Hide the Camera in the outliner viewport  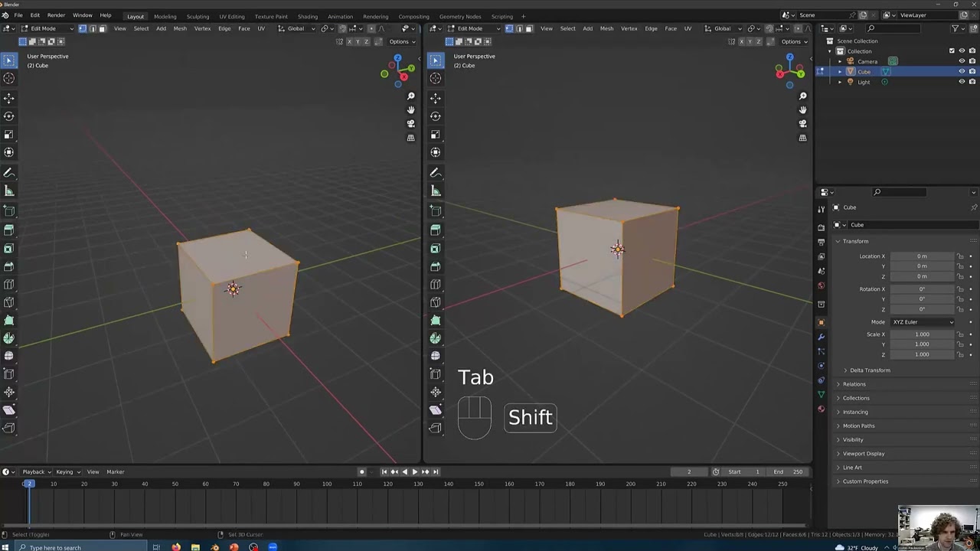(x=962, y=61)
